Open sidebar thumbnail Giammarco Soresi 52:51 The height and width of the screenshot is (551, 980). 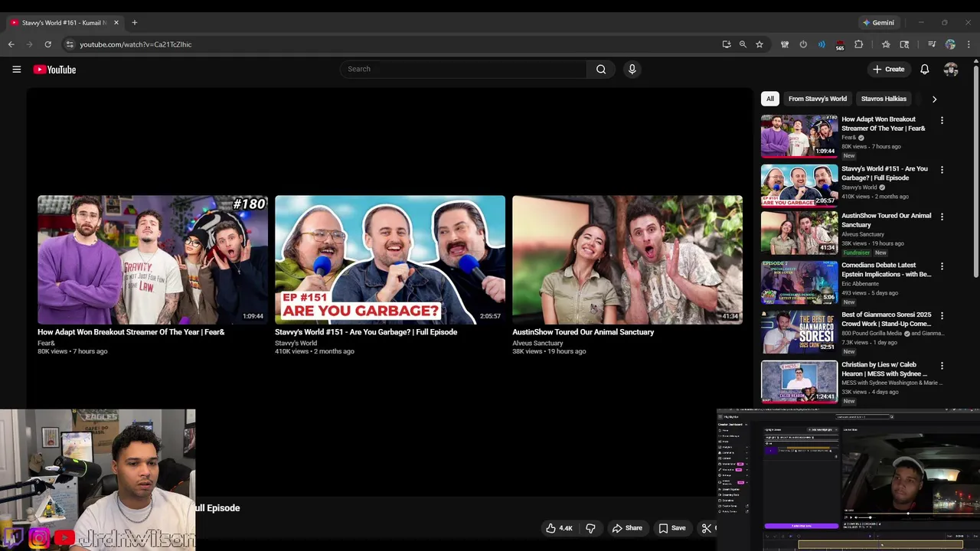[799, 332]
